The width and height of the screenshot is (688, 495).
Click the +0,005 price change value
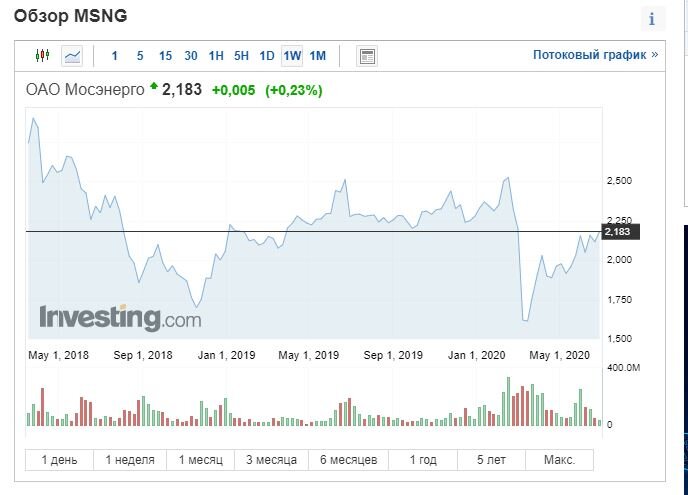[233, 90]
